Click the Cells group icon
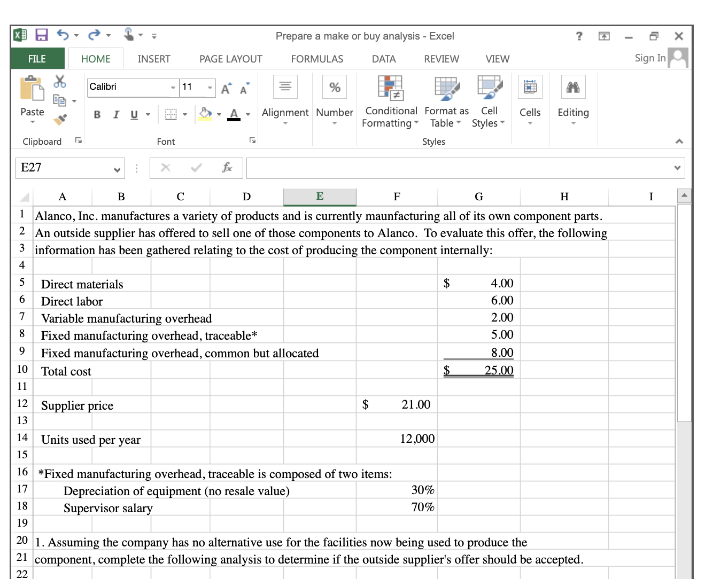This screenshot has height=579, width=728. [x=530, y=87]
